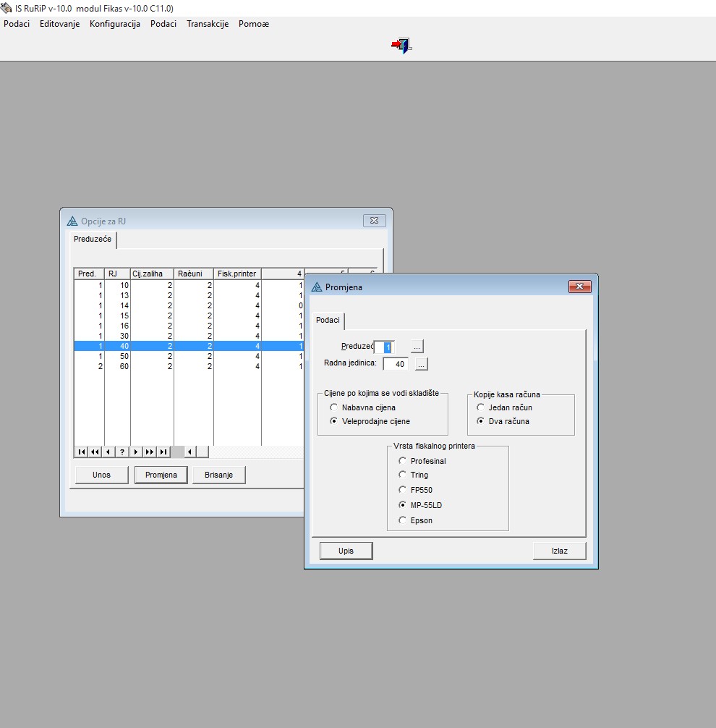Viewport: 716px width, 728px height.
Task: Click page-forward double arrow in grid navigator
Action: (150, 452)
